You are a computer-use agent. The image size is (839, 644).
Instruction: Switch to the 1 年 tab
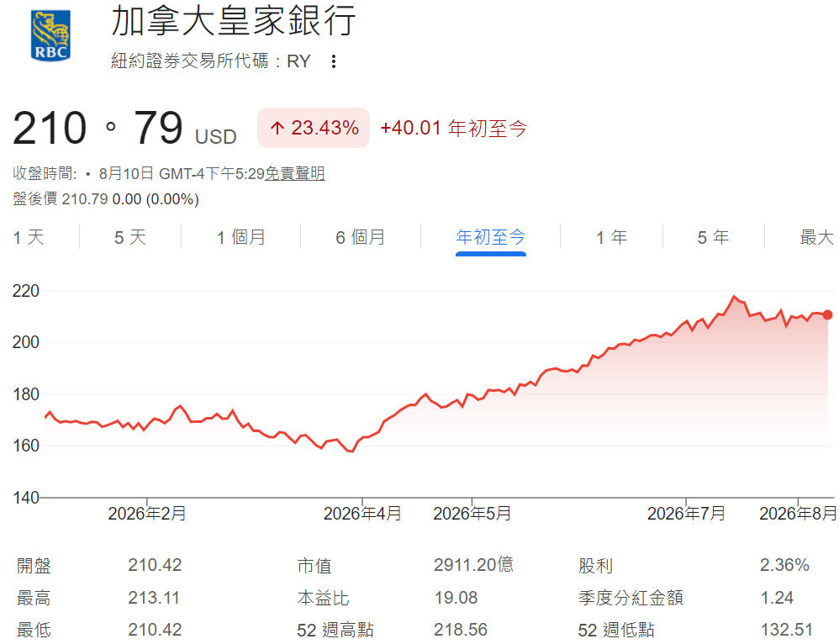pyautogui.click(x=611, y=236)
